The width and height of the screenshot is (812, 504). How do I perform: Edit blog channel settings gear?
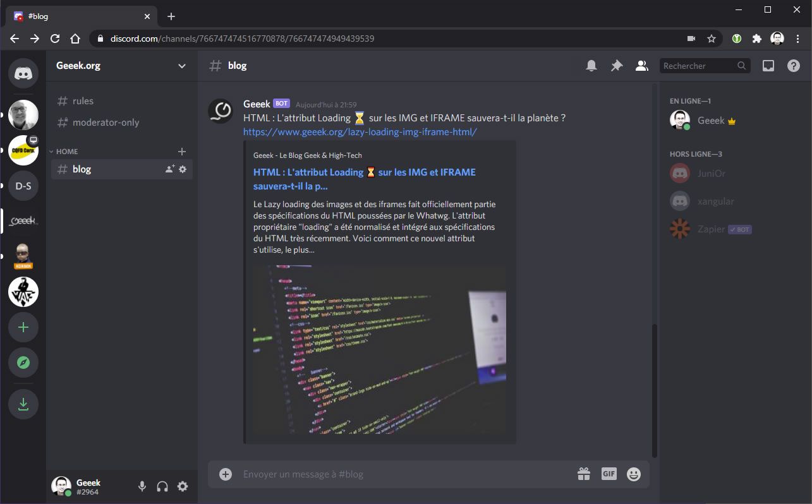coord(183,169)
